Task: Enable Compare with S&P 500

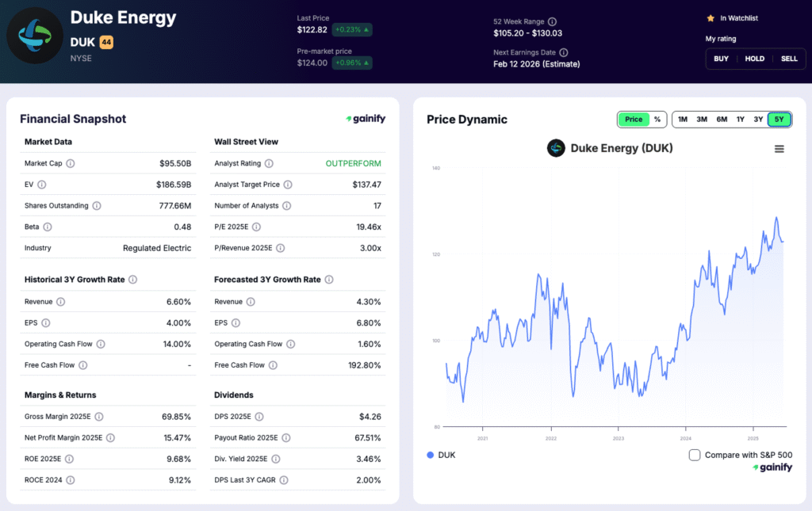Action: click(695, 455)
